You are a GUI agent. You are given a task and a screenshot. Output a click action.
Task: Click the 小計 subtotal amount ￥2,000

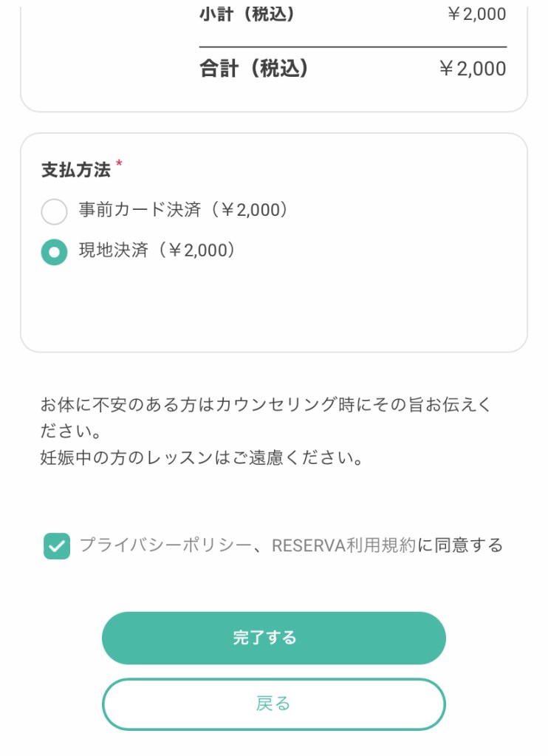476,14
